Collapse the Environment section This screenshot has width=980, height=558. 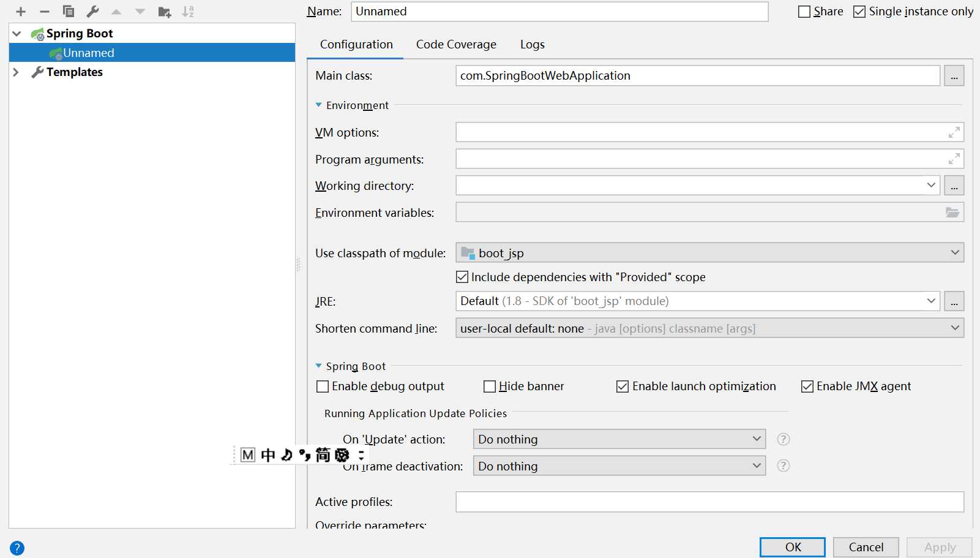[318, 105]
